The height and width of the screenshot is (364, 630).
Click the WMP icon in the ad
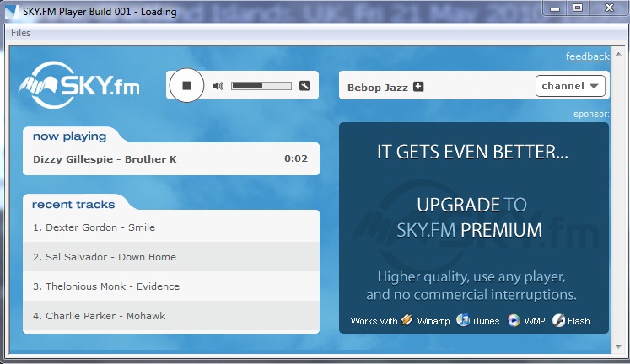(x=514, y=320)
